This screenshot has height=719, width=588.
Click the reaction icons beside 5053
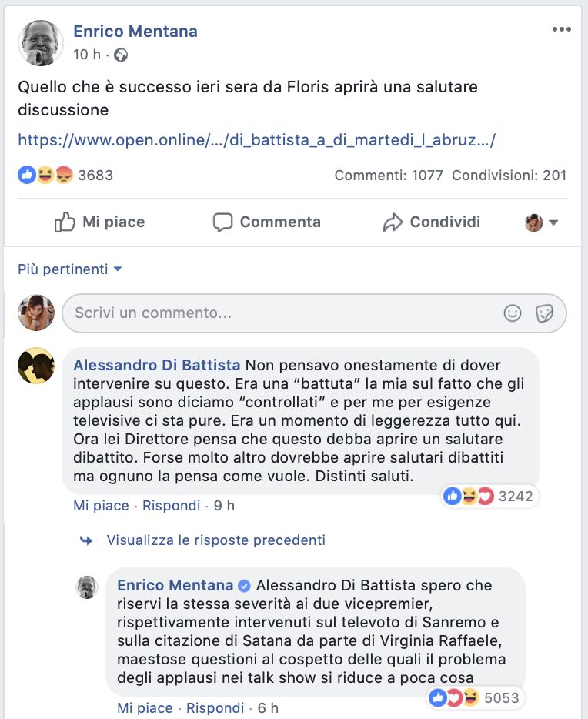454,698
